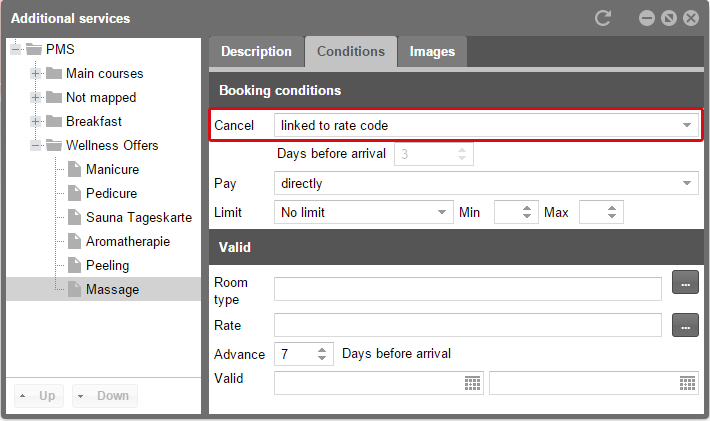The height and width of the screenshot is (421, 710).
Task: Open calendar picker for Valid end date
Action: (x=687, y=383)
